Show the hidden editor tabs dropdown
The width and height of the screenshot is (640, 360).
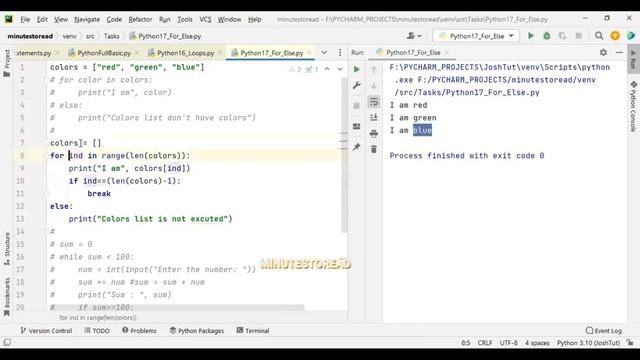click(324, 52)
